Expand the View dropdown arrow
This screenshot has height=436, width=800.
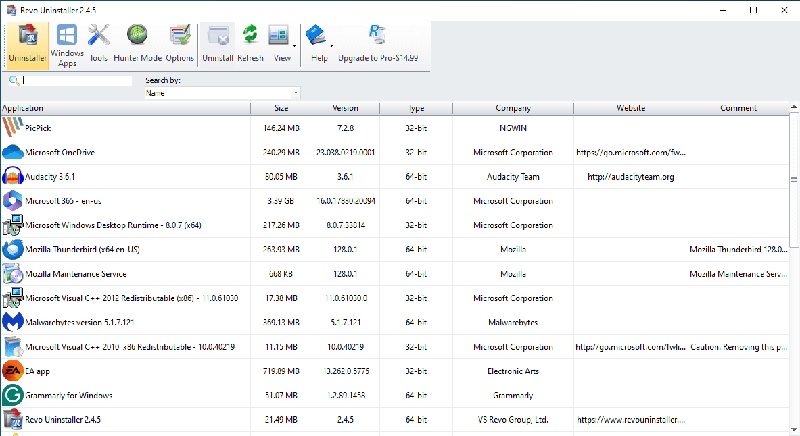pos(294,46)
